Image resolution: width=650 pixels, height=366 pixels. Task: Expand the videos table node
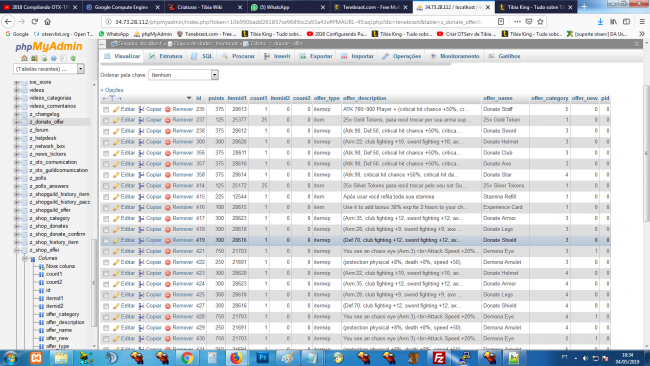17,90
